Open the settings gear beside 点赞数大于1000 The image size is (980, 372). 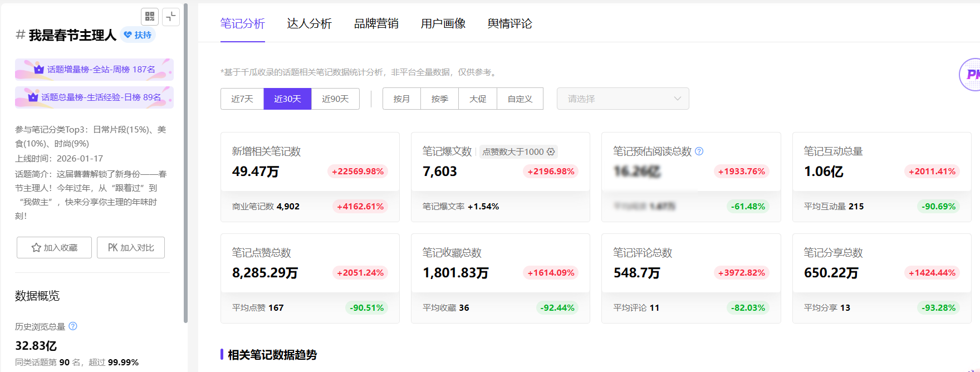[x=551, y=151]
